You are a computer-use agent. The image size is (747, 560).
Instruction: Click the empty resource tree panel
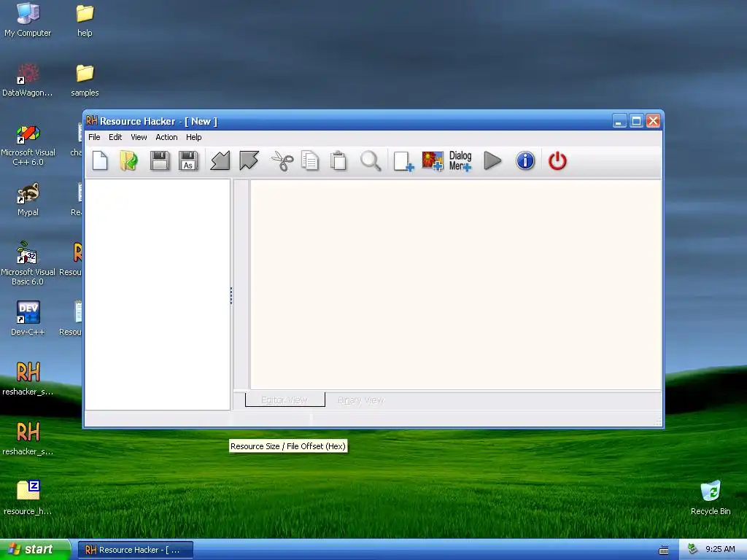[x=158, y=295]
